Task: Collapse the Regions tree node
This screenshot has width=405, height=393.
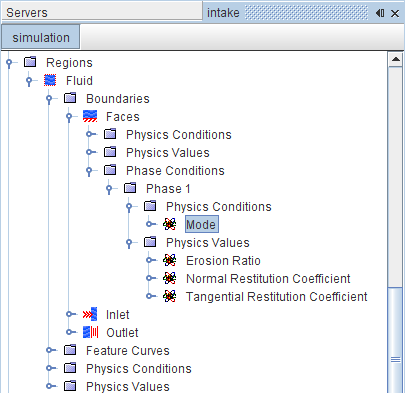Action: [9, 63]
